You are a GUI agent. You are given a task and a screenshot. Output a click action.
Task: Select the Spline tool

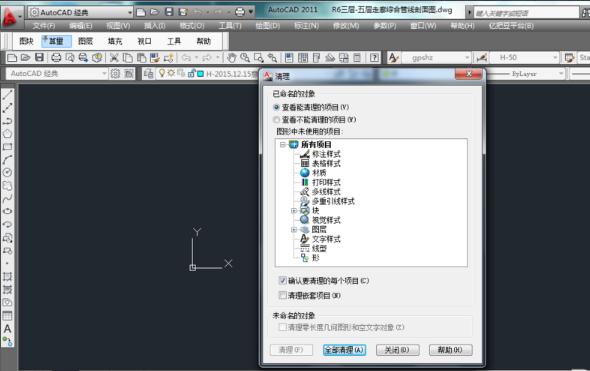coord(8,198)
